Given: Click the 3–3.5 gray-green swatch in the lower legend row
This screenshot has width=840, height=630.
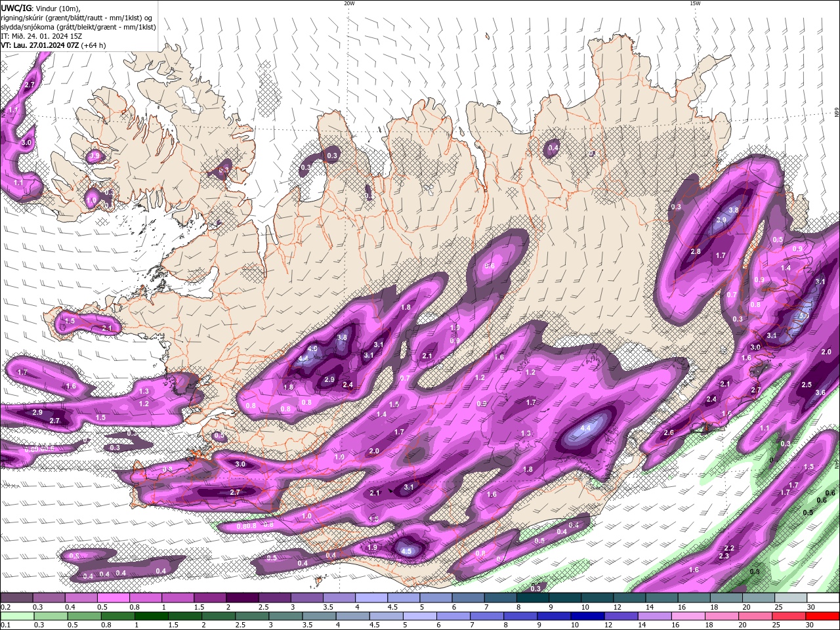Looking at the screenshot, I should click(x=285, y=616).
